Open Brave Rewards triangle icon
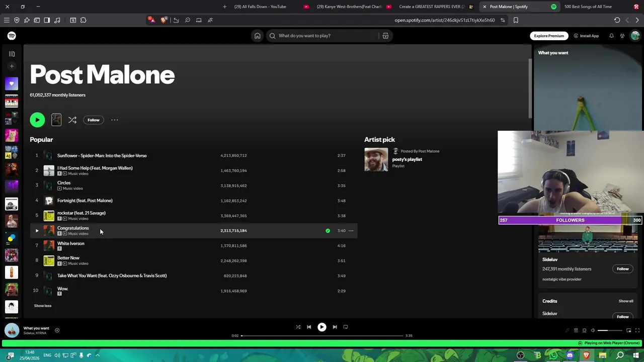This screenshot has height=362, width=644. tap(151, 20)
